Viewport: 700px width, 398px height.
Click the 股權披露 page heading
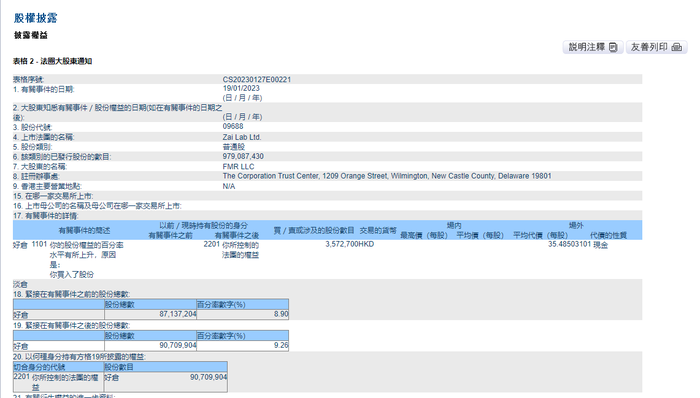click(x=36, y=18)
